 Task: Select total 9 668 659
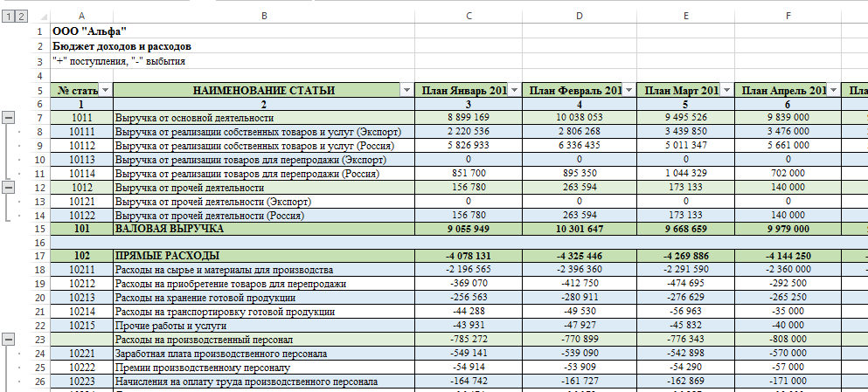(x=686, y=229)
